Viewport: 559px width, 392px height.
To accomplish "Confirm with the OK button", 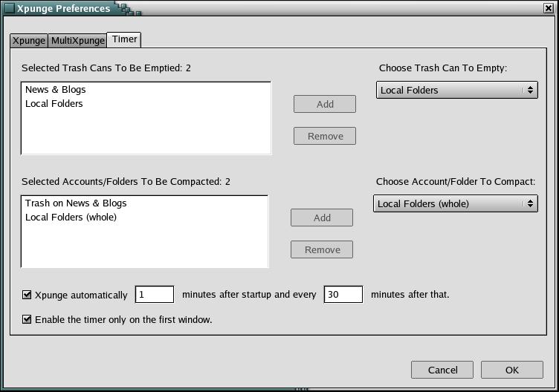I will 512,370.
